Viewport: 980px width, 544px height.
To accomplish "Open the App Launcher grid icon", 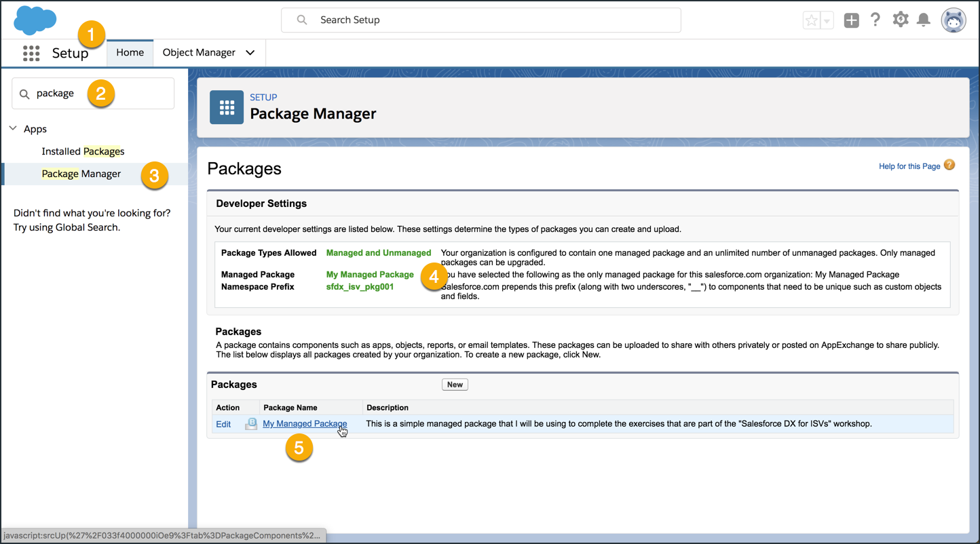I will click(x=31, y=53).
